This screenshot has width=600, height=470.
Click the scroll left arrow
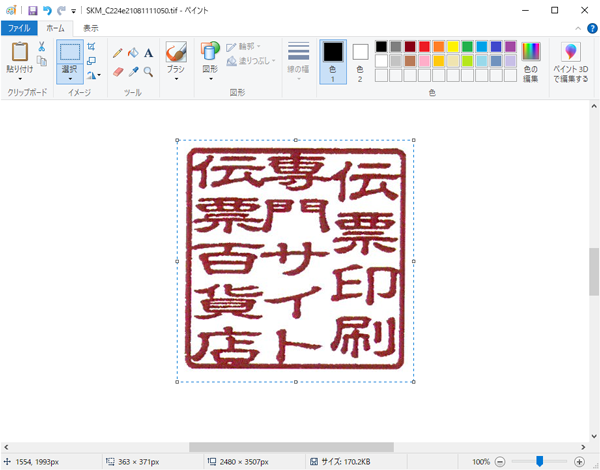[x=6, y=447]
